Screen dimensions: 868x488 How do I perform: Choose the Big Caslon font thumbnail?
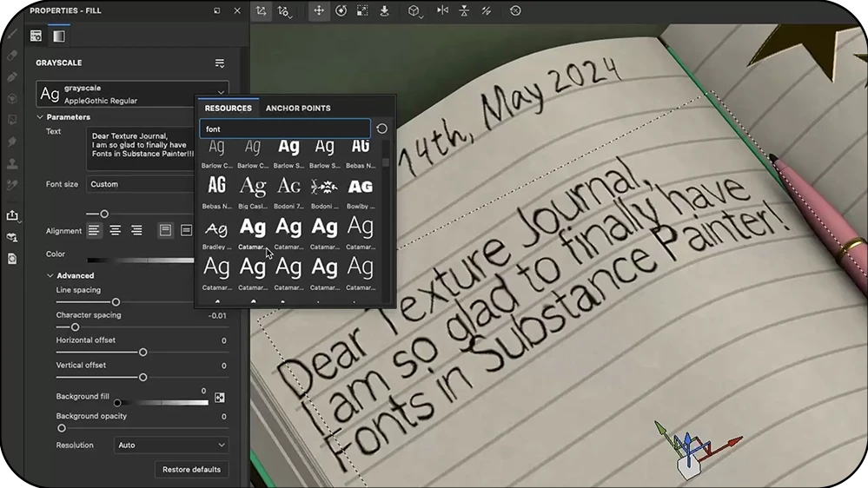[253, 192]
